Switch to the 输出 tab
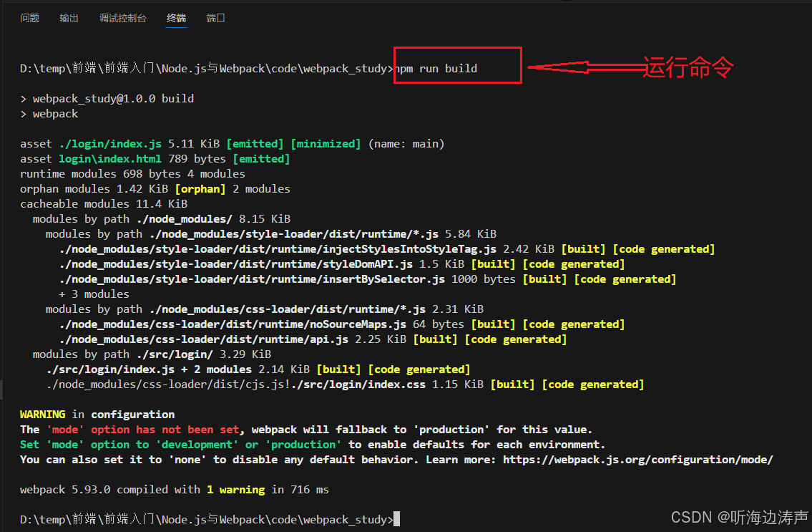The image size is (812, 532). pos(69,18)
